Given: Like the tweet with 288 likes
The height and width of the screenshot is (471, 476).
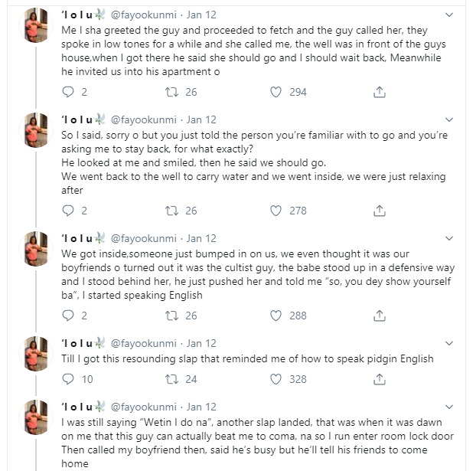Looking at the screenshot, I should pos(276,316).
